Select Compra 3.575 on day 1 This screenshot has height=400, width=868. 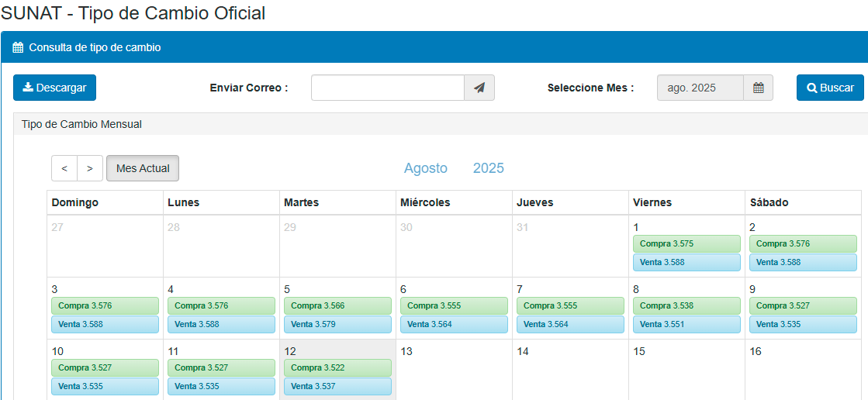pos(686,243)
